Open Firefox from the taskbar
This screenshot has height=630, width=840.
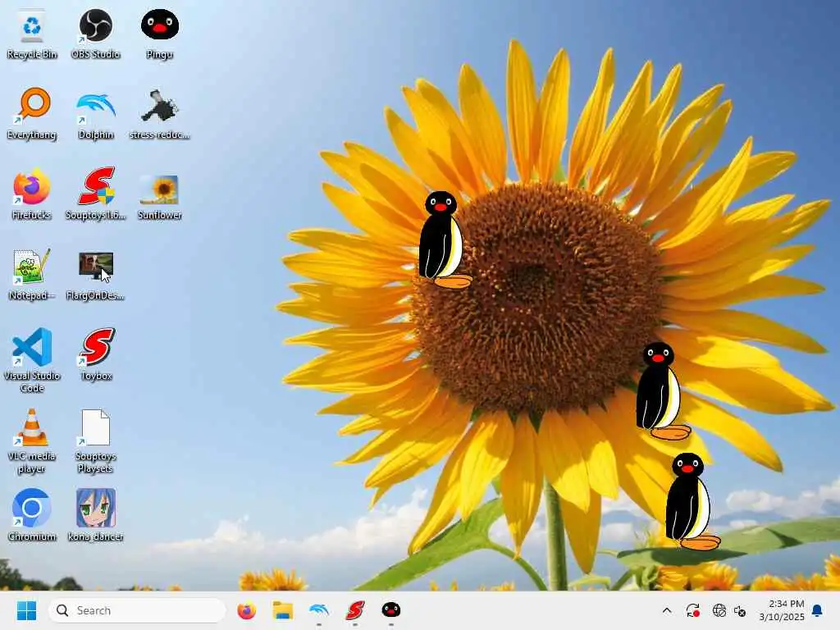[x=246, y=610]
